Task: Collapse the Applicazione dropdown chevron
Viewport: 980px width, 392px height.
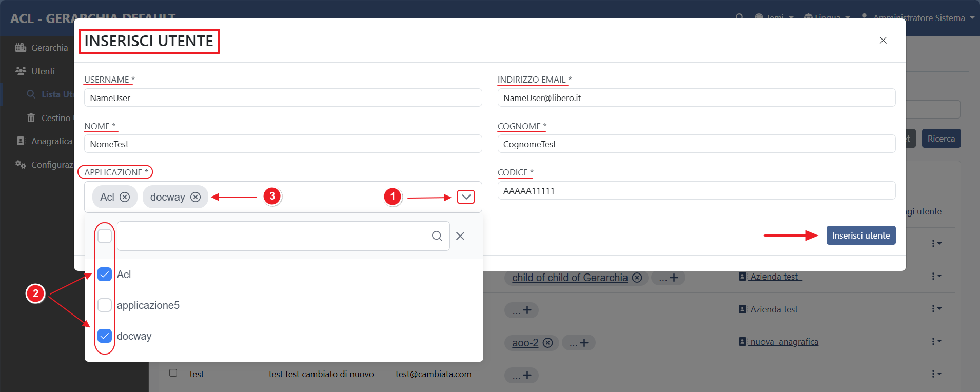Action: coord(466,197)
